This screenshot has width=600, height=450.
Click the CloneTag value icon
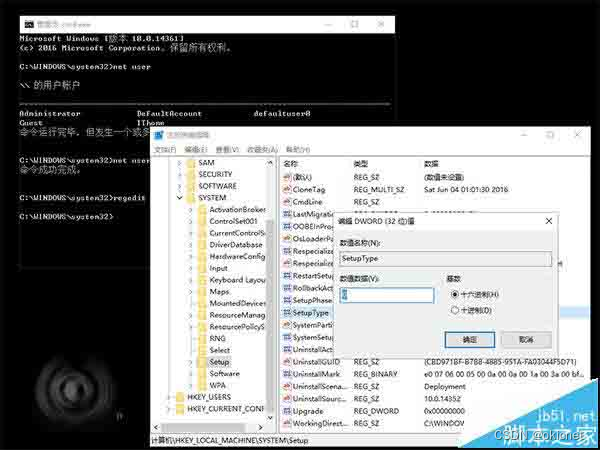[x=287, y=189]
